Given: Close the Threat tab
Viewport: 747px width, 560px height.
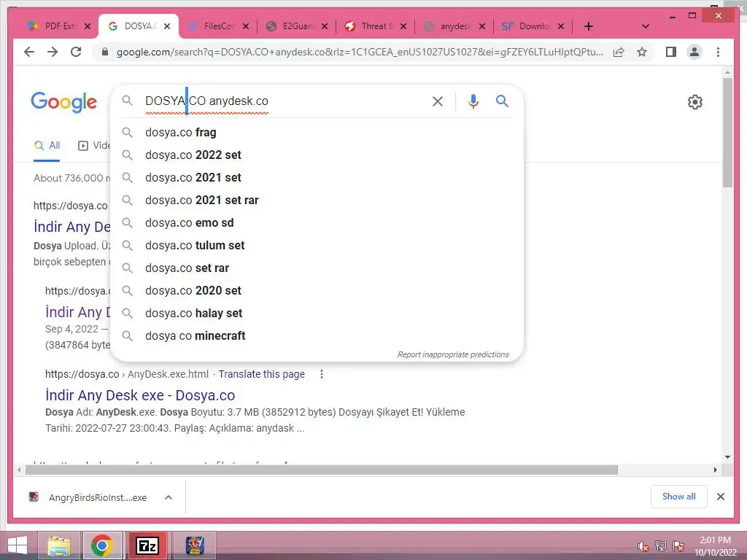Looking at the screenshot, I should click(x=403, y=26).
